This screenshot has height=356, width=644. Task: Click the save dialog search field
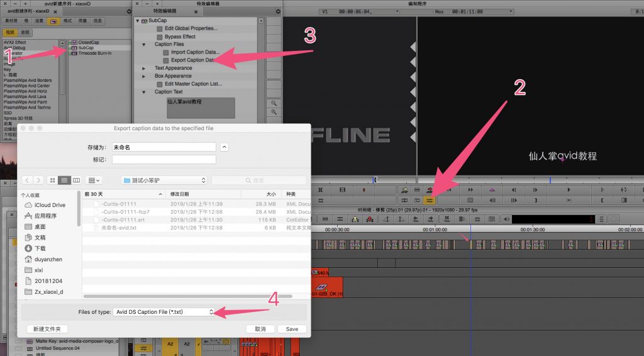(x=258, y=181)
